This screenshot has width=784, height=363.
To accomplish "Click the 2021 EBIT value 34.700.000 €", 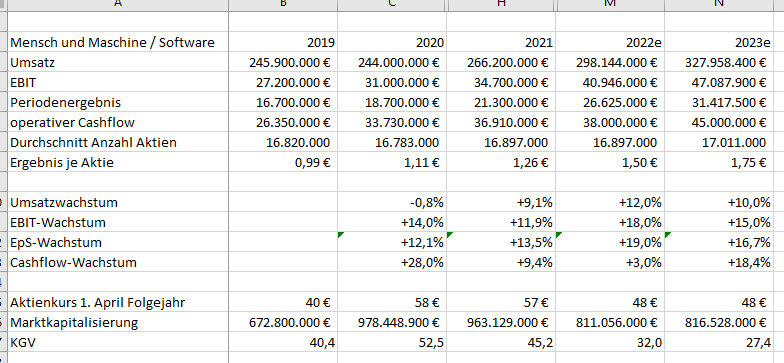I will point(502,82).
